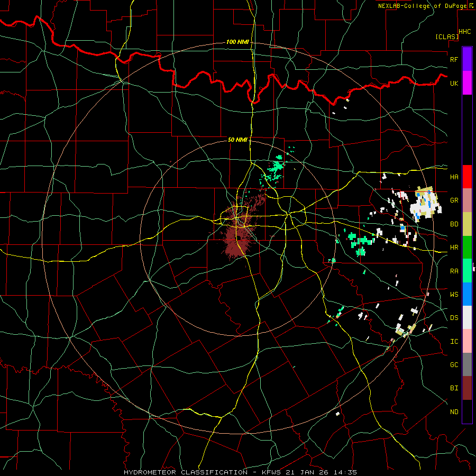Screen dimensions: 476x476
Task: Click the UK magenta legend swatch
Action: pyautogui.click(x=467, y=83)
